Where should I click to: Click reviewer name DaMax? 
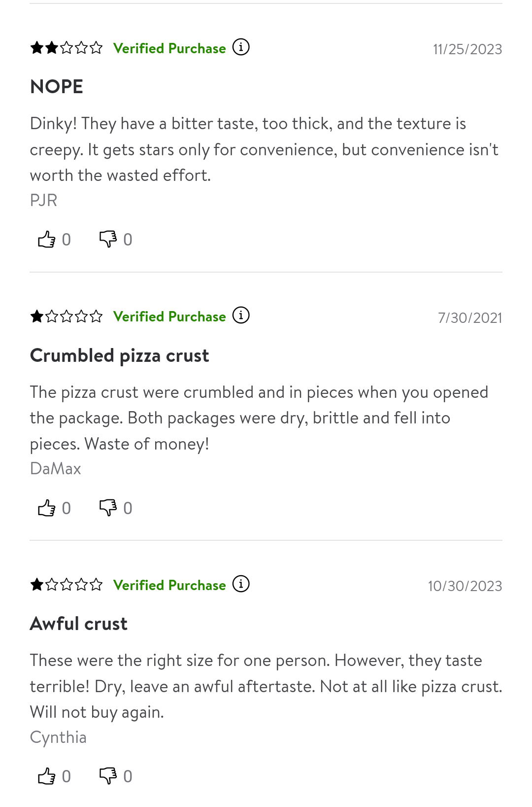[56, 468]
